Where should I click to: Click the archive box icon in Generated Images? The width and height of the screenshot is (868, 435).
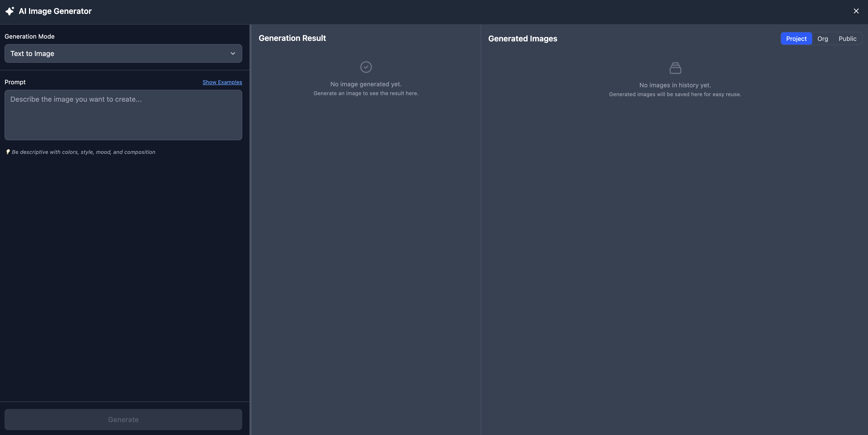click(x=675, y=68)
